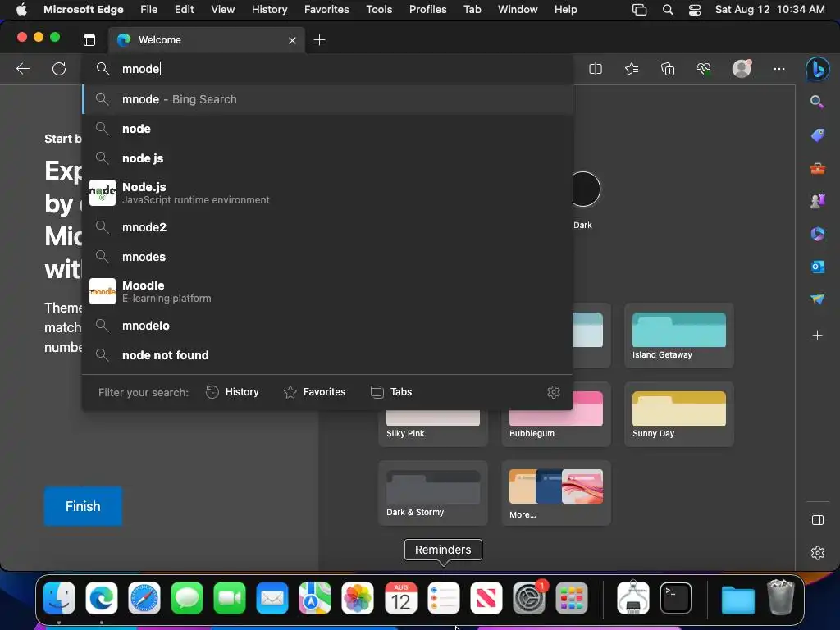
Task: Open Browser essentials heart icon
Action: pyautogui.click(x=704, y=69)
